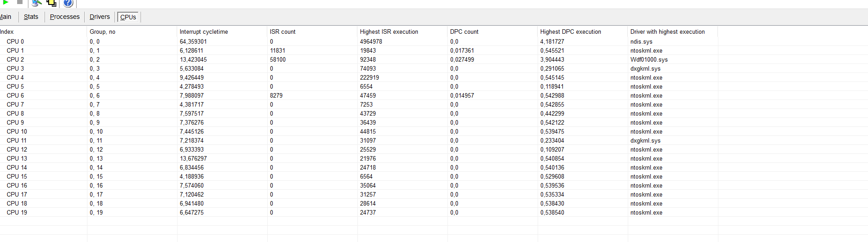
Task: Switch to the Main tab
Action: 5,17
